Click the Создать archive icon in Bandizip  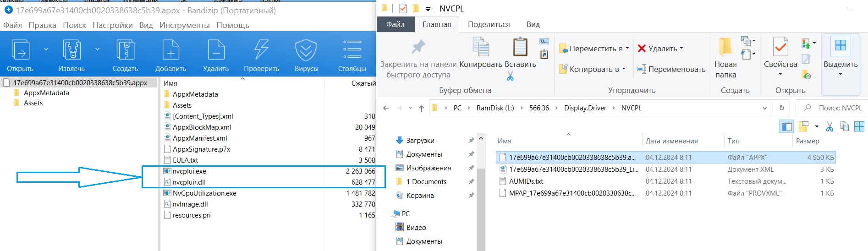click(125, 49)
